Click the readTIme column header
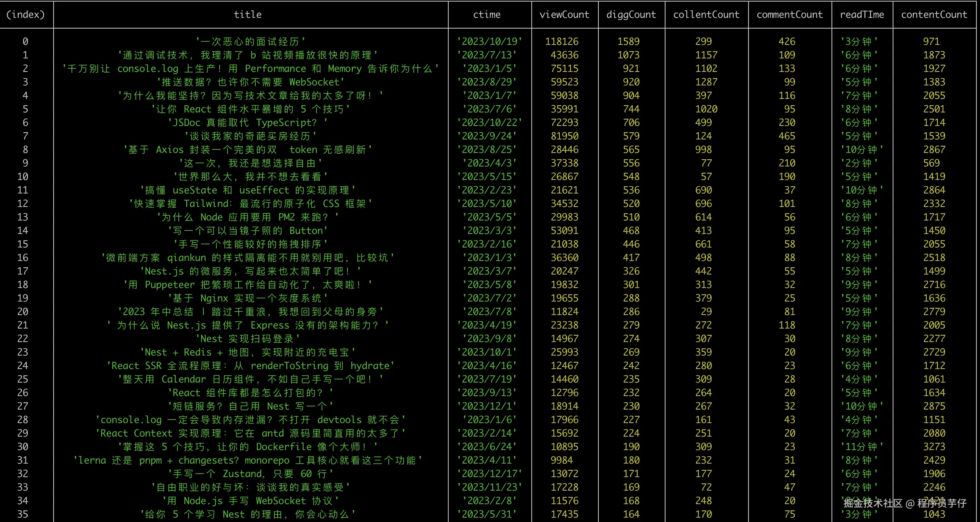Viewport: 980px width, 522px height. pyautogui.click(x=862, y=14)
